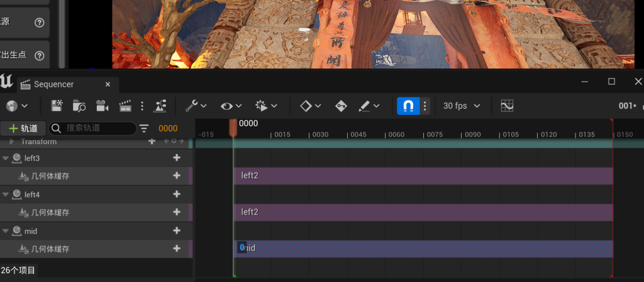Add a track to left3 via plus

tap(177, 158)
